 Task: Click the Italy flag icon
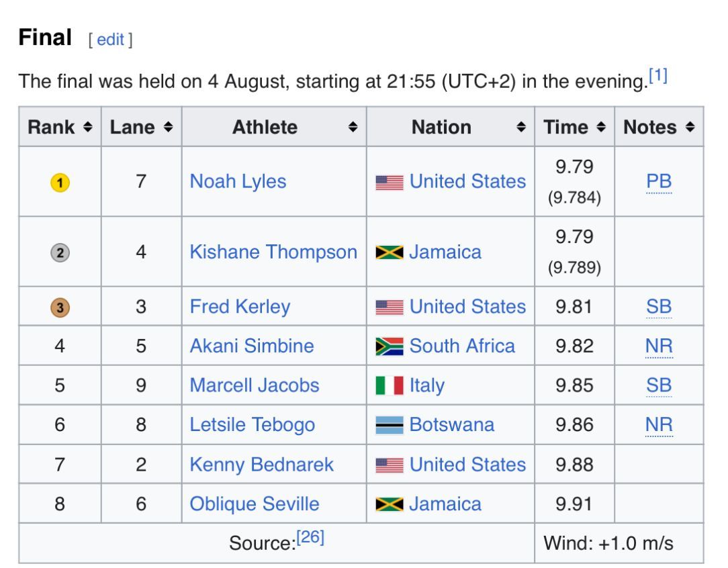pyautogui.click(x=390, y=386)
